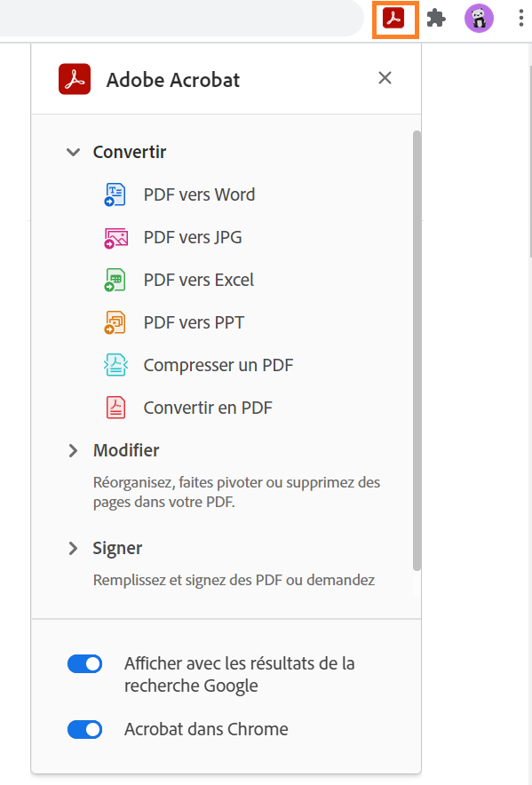Click the orange PDF vers PPT icon
The image size is (532, 785).
(x=115, y=322)
